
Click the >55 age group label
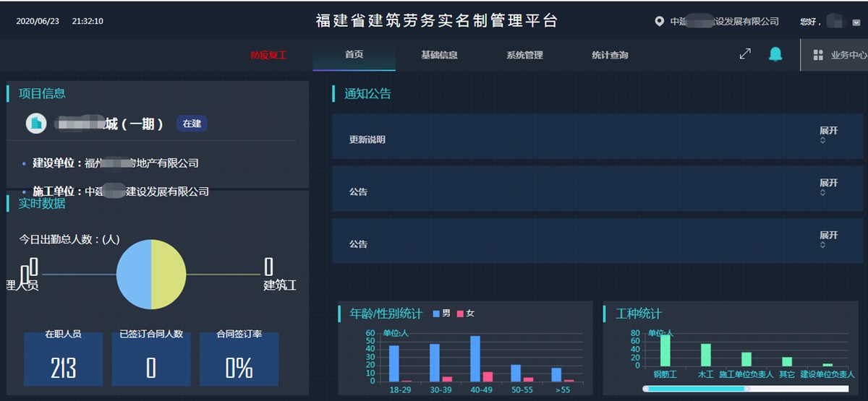[561, 389]
